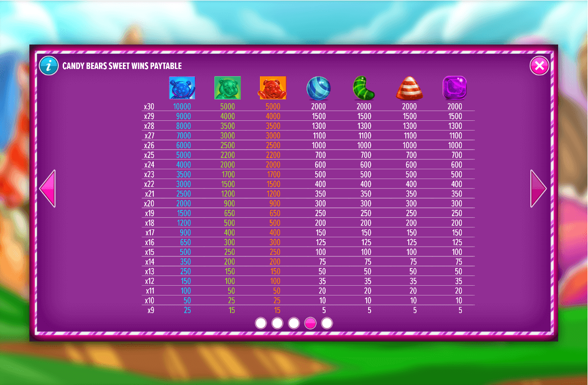
Task: Advance to the next paytable page
Action: (x=540, y=189)
